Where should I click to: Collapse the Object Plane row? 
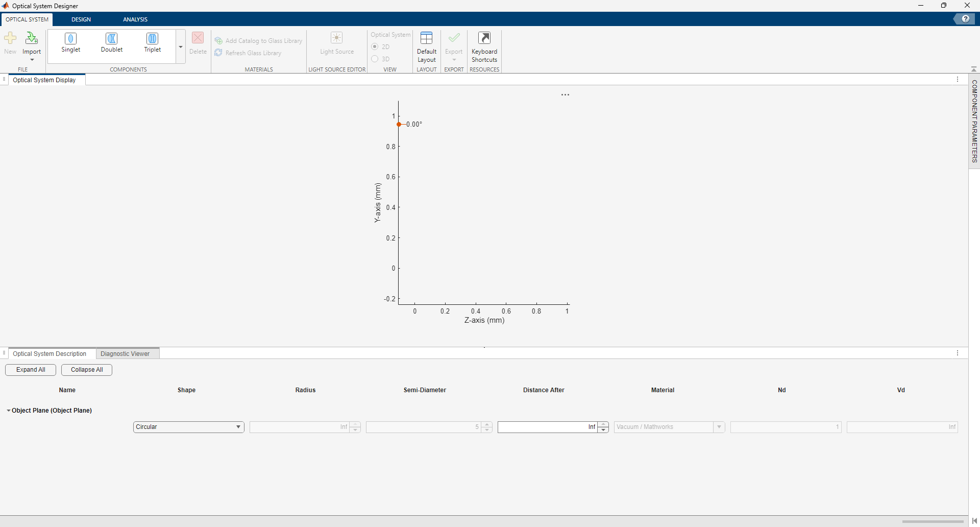8,410
